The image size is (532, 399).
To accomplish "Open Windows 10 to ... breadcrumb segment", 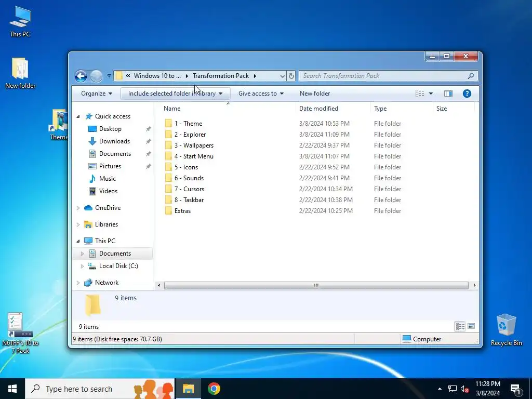I will pos(157,76).
